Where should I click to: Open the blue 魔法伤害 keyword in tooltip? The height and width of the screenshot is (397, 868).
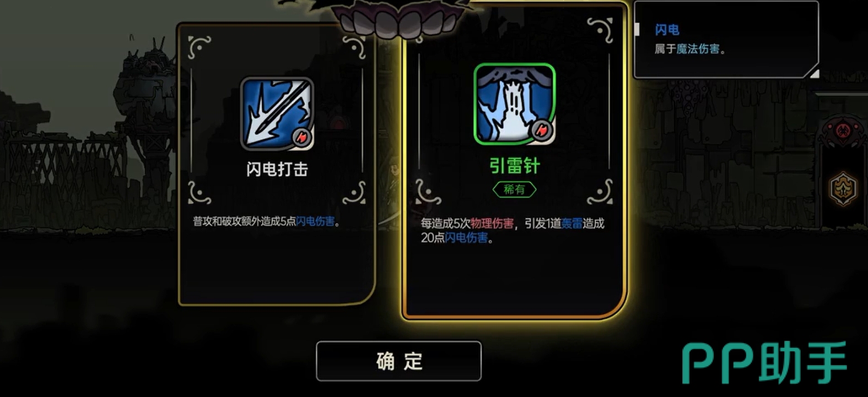click(x=698, y=49)
